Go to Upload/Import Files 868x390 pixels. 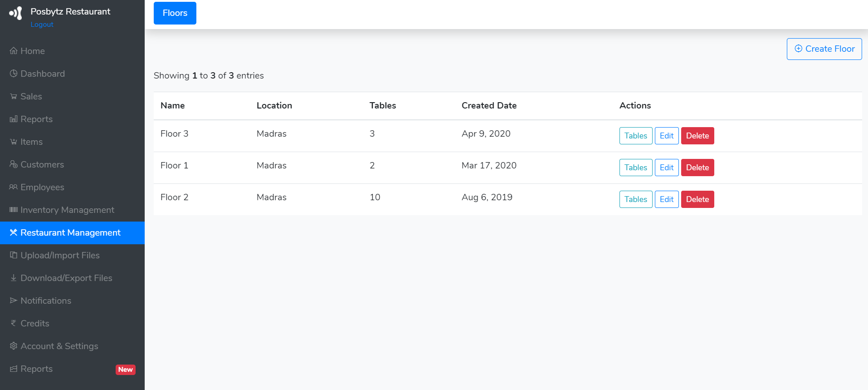(60, 256)
